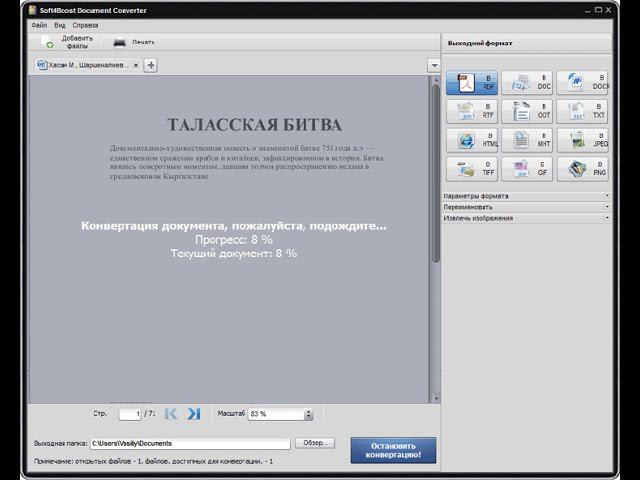Click the scrollbar down arrow in preview

[x=436, y=398]
